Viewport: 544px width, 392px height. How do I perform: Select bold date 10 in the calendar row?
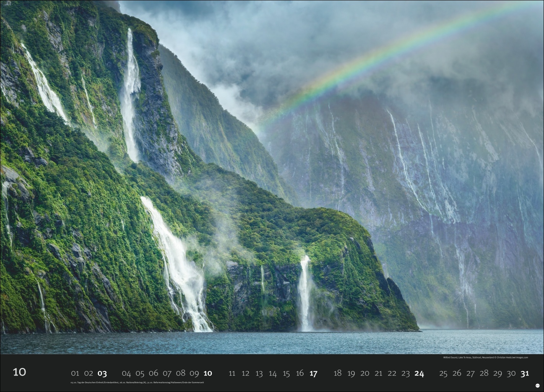(208, 374)
